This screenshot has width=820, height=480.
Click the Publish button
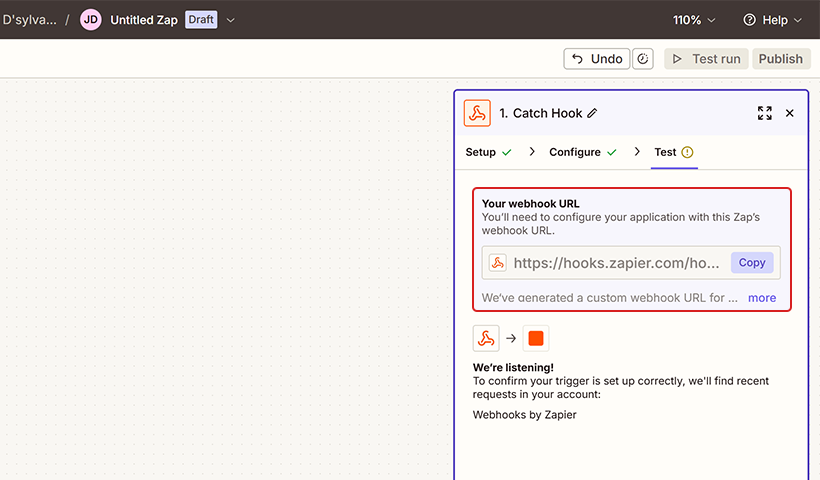780,59
